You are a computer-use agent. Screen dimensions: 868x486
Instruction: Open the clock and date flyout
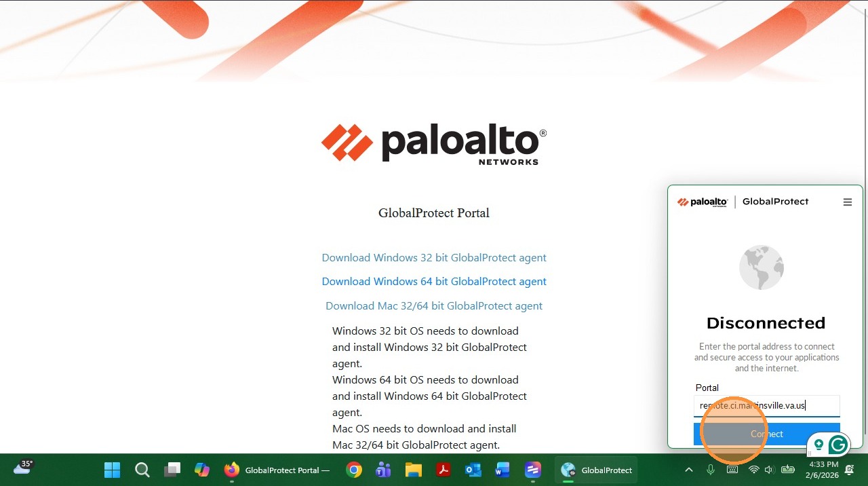tap(823, 470)
